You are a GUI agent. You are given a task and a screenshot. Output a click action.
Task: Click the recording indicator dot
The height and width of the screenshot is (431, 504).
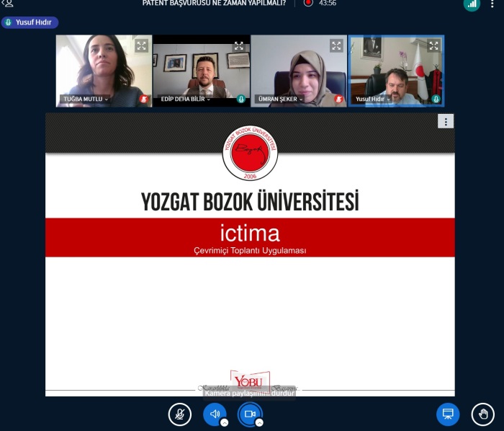pyautogui.click(x=308, y=3)
